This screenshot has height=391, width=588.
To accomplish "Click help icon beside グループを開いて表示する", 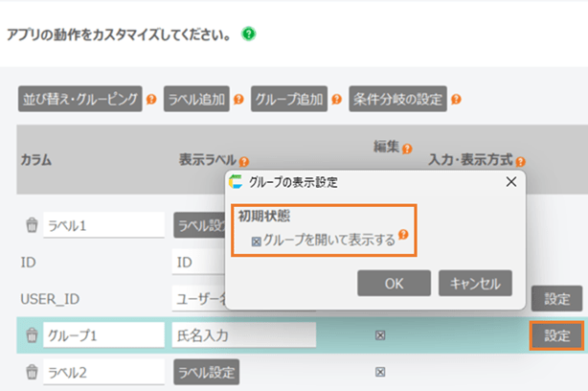I will pyautogui.click(x=403, y=235).
